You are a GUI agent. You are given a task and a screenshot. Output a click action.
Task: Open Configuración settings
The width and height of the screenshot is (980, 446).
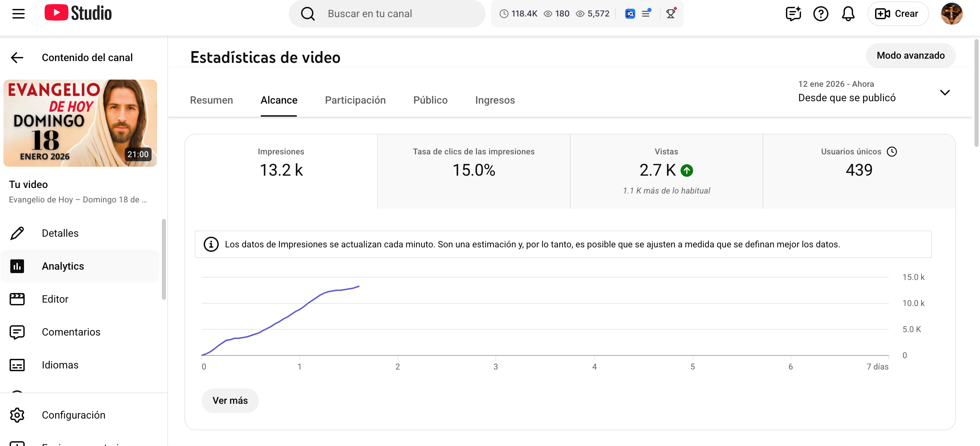(73, 415)
